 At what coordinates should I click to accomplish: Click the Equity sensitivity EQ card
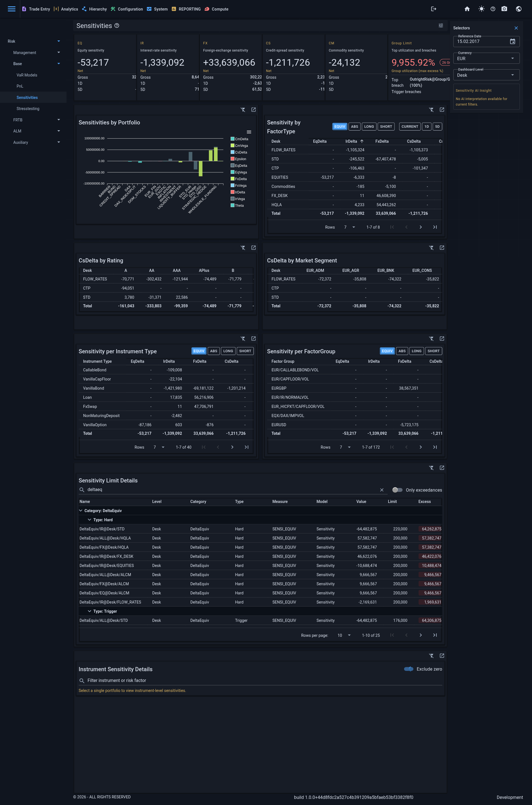pos(105,67)
